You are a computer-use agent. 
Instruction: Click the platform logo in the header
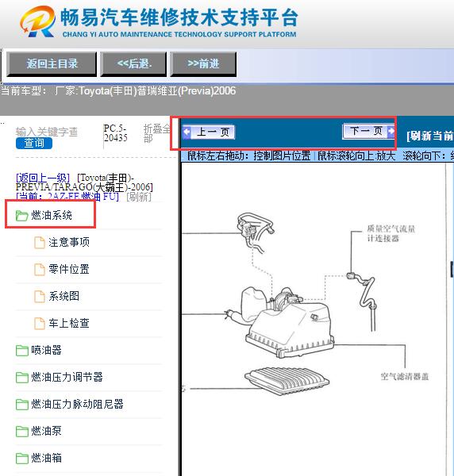[37, 22]
